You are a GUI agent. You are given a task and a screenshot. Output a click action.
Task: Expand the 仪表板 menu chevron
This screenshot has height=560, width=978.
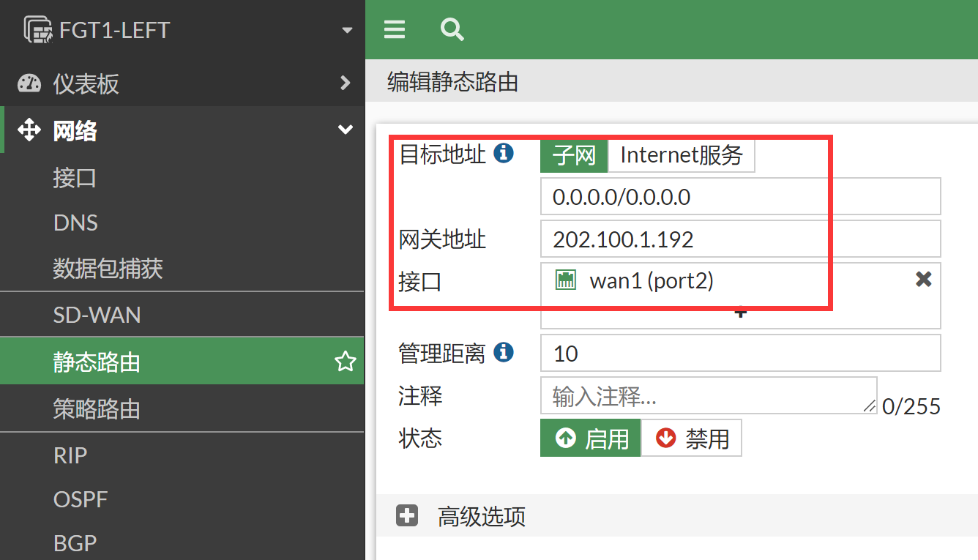346,83
